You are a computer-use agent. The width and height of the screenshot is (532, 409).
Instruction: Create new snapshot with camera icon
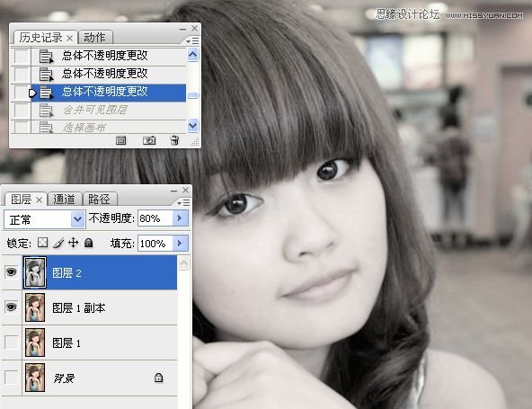pyautogui.click(x=149, y=140)
